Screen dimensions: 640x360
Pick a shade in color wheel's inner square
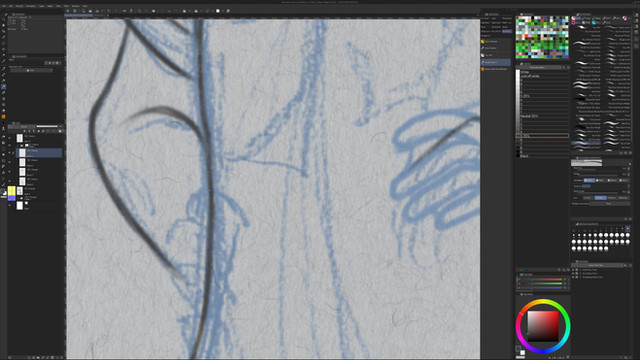coord(542,326)
